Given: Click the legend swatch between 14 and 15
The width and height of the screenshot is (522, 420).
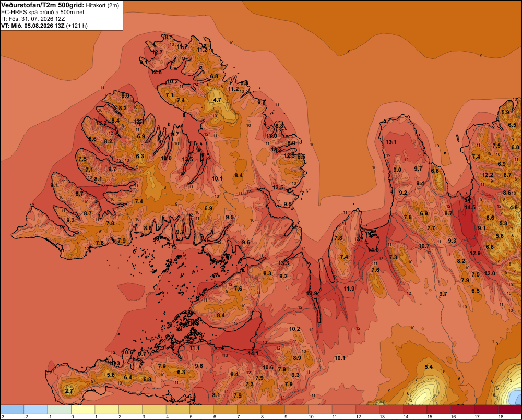Looking at the screenshot, I should [x=415, y=410].
